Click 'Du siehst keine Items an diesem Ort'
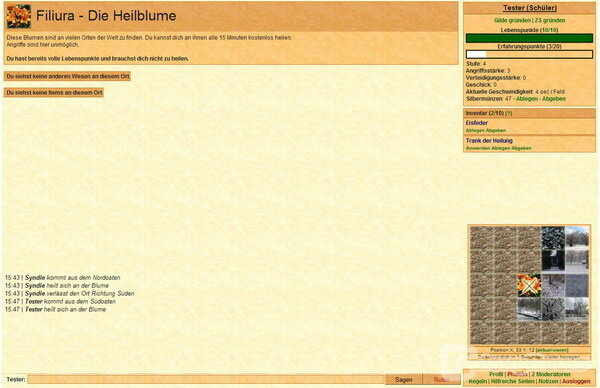600x388 pixels. point(54,93)
